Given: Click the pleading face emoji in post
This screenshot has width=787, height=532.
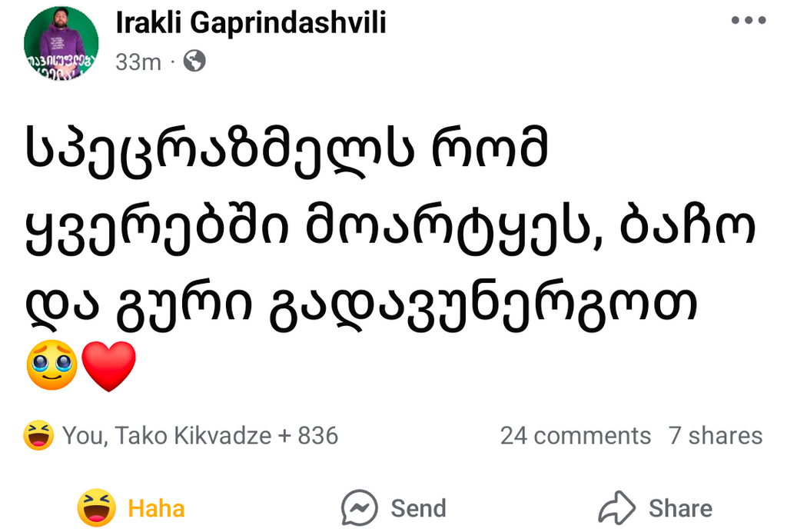Looking at the screenshot, I should (52, 366).
